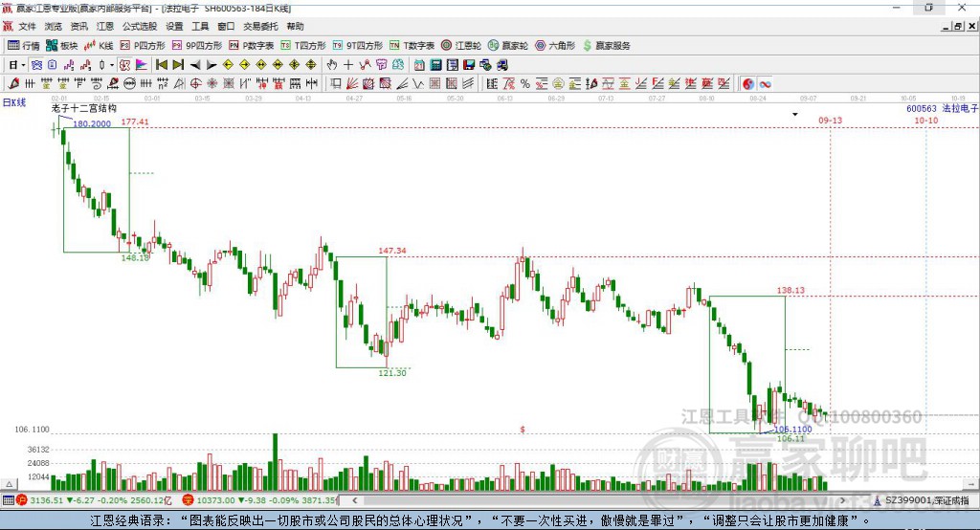The image size is (980, 530).
Task: Click the first yellow diamond arrow icon
Action: (228, 65)
